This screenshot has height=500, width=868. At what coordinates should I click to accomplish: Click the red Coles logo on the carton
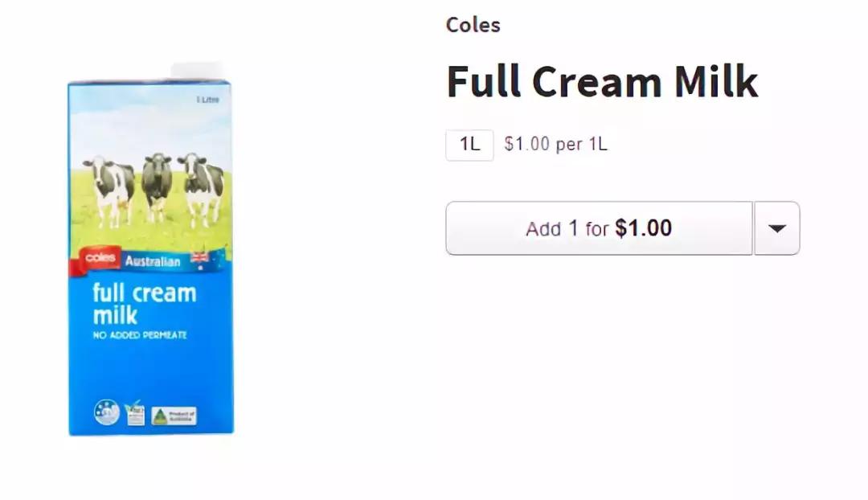click(100, 259)
